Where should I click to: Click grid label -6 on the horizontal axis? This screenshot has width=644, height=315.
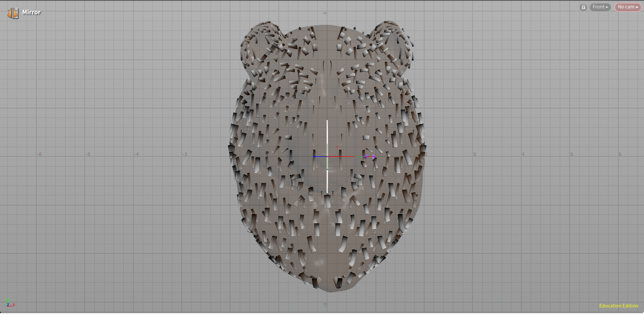39,154
